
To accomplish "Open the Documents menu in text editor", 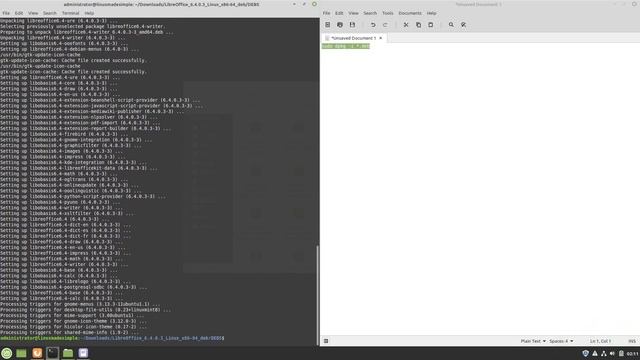I will (x=410, y=13).
